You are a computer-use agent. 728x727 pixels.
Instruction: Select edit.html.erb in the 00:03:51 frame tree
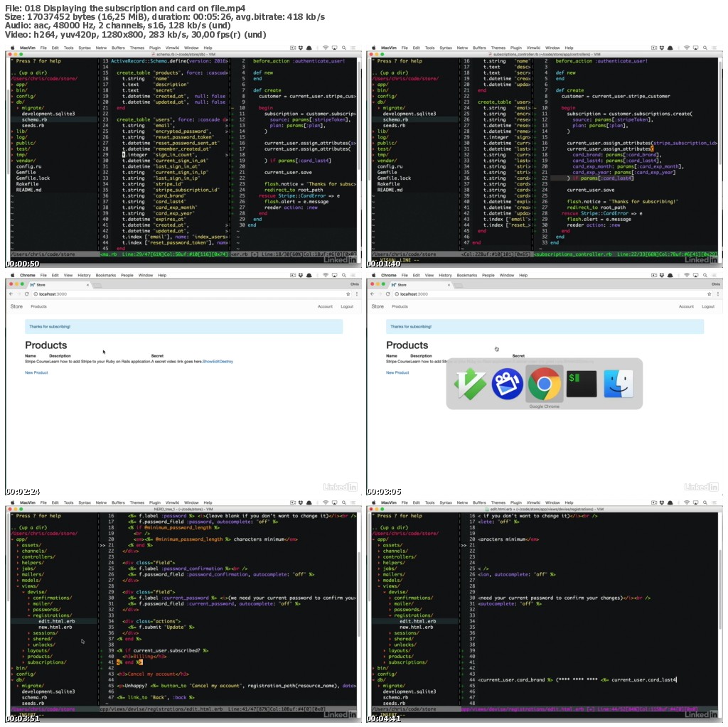[57, 621]
